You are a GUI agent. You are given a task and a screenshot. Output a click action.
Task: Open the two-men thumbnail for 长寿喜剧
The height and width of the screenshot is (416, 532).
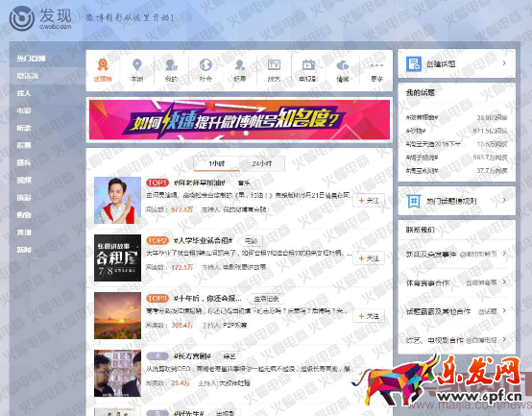117,373
